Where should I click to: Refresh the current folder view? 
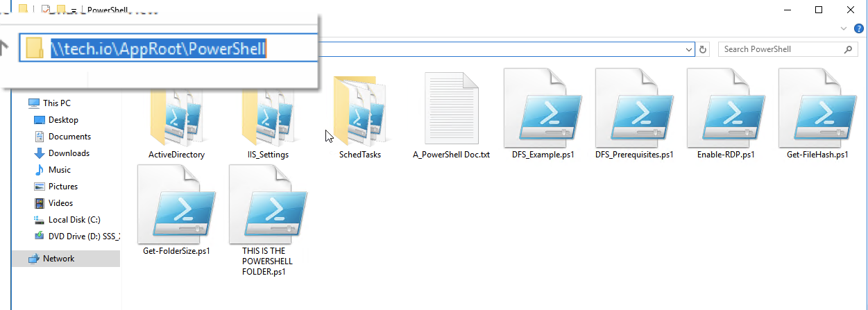coord(704,49)
